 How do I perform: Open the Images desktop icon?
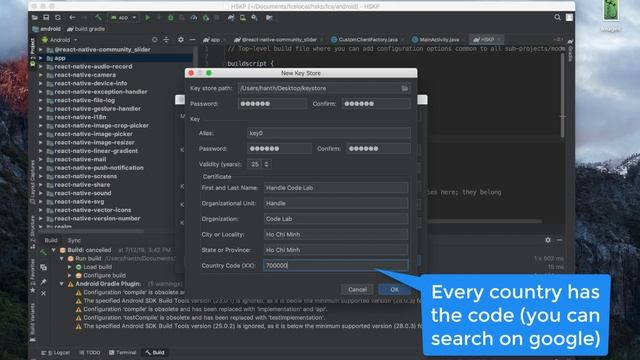coord(611,16)
